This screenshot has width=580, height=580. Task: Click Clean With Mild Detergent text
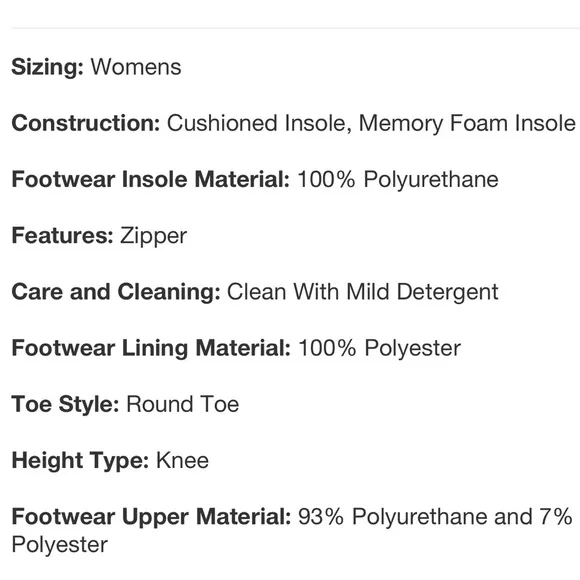(362, 292)
